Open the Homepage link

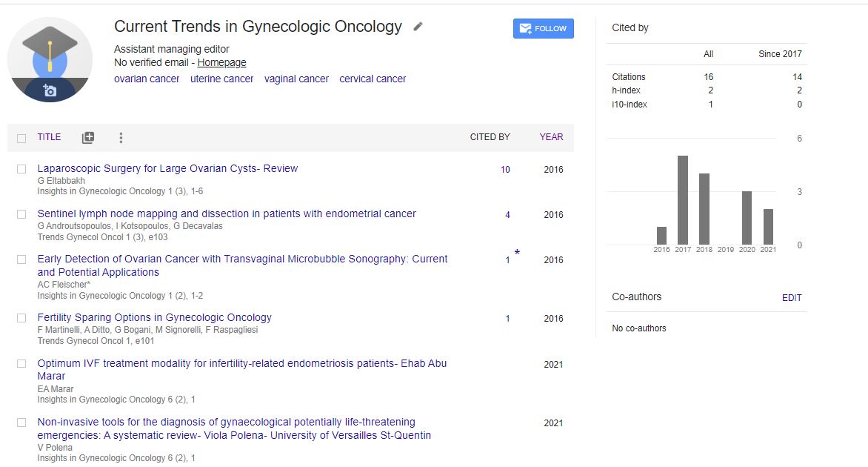(x=221, y=63)
